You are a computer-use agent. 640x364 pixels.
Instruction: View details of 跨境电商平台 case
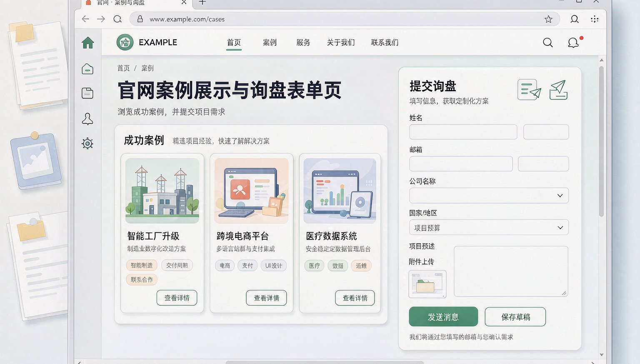click(x=266, y=298)
